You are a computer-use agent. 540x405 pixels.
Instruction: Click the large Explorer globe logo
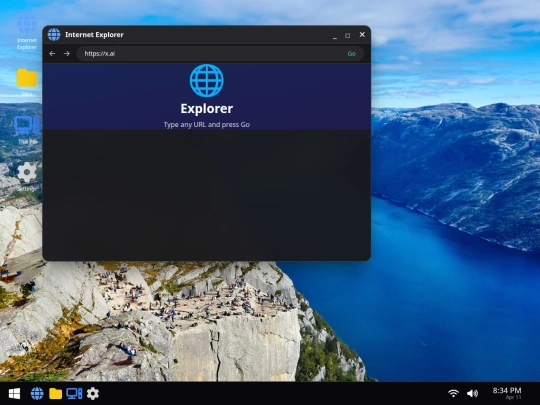coord(207,81)
